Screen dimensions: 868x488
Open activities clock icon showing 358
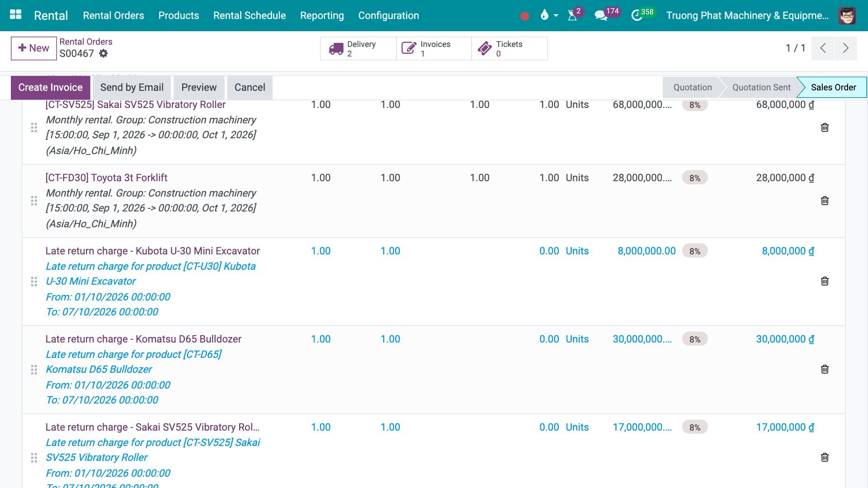click(x=642, y=14)
